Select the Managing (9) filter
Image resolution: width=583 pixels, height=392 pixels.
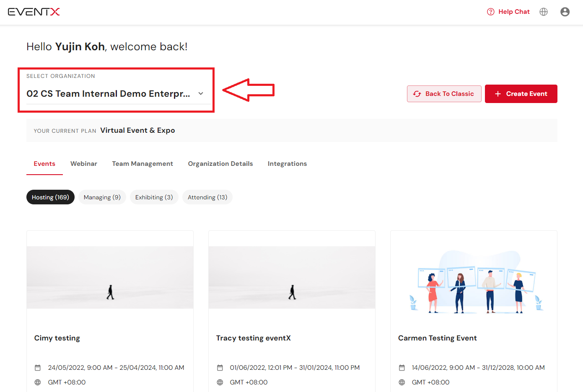[x=102, y=197]
